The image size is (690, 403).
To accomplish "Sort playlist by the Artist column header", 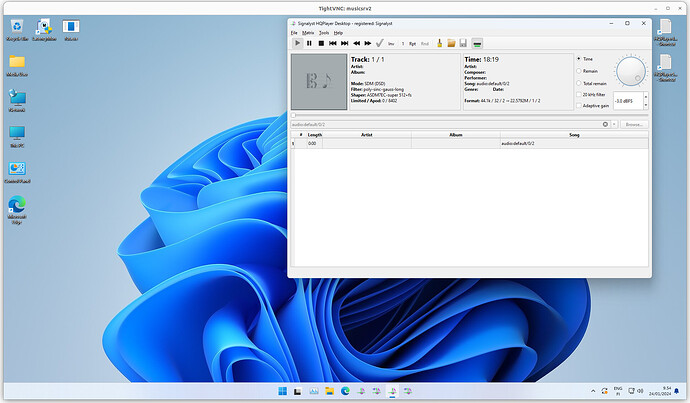I will click(367, 135).
